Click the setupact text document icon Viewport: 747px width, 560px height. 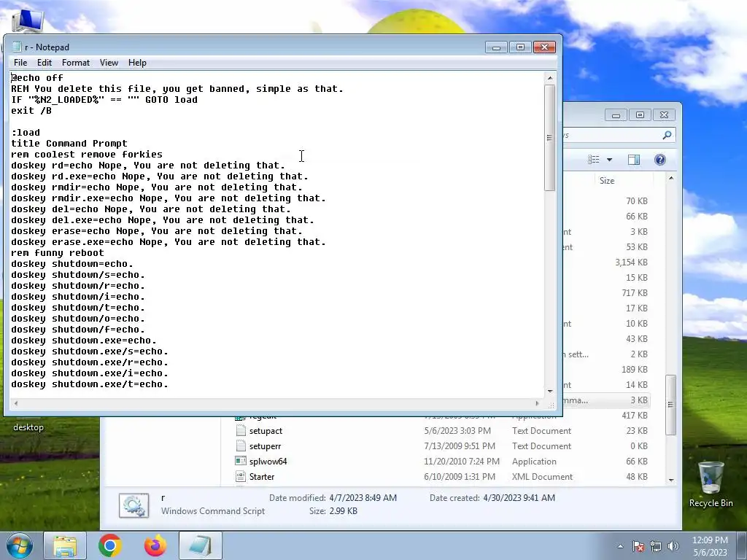tap(241, 430)
